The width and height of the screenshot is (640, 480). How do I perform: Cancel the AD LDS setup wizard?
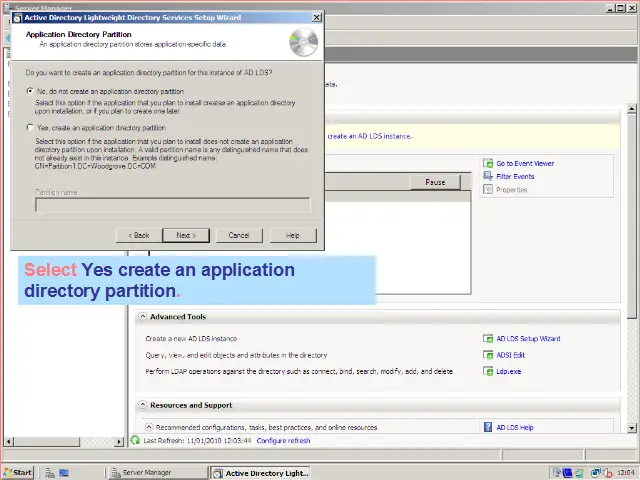pyautogui.click(x=239, y=235)
